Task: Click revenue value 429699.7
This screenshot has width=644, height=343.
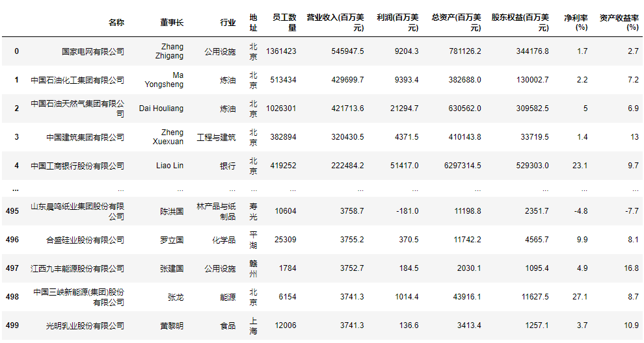Action: pyautogui.click(x=347, y=80)
